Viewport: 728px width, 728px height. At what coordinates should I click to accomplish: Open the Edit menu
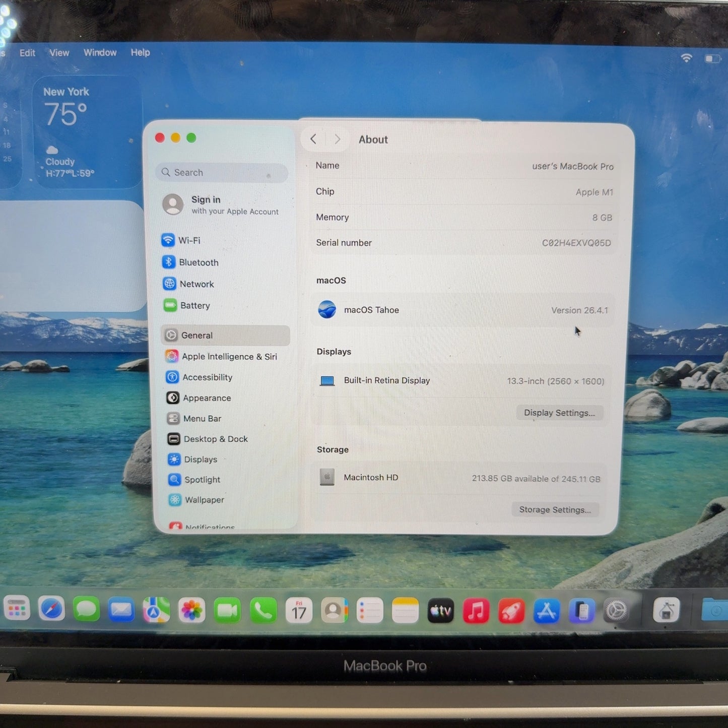pos(27,53)
